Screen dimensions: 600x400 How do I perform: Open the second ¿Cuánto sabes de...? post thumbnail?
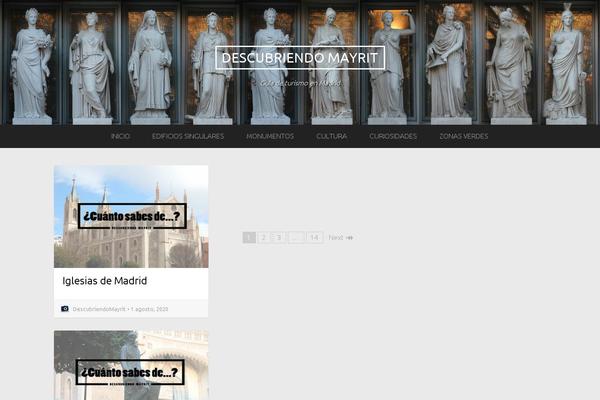pos(131,365)
